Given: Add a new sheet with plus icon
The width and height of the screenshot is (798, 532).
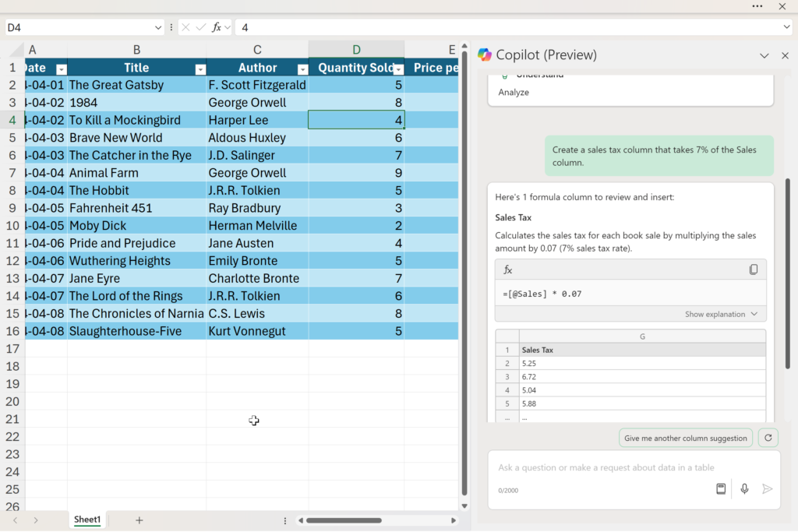Looking at the screenshot, I should [139, 520].
